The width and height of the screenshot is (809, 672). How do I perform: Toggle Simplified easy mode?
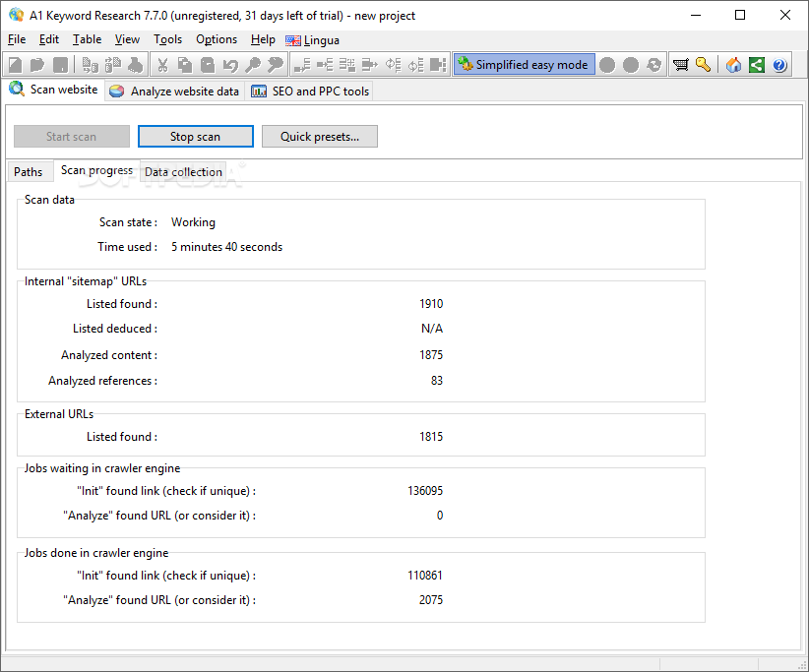[x=524, y=65]
